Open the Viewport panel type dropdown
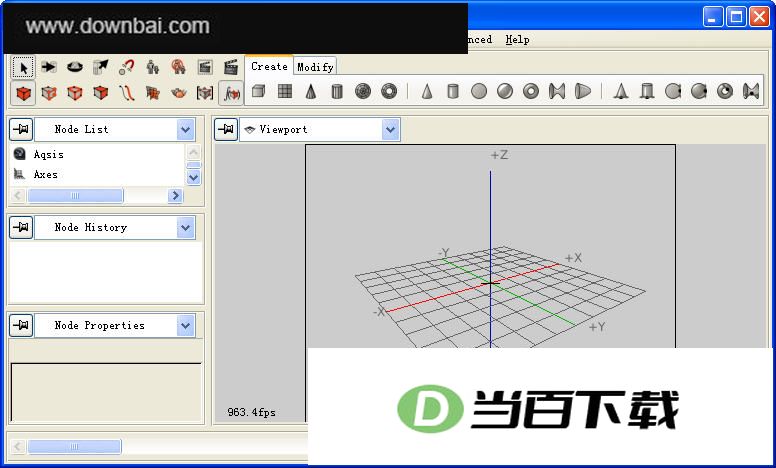 pyautogui.click(x=390, y=130)
